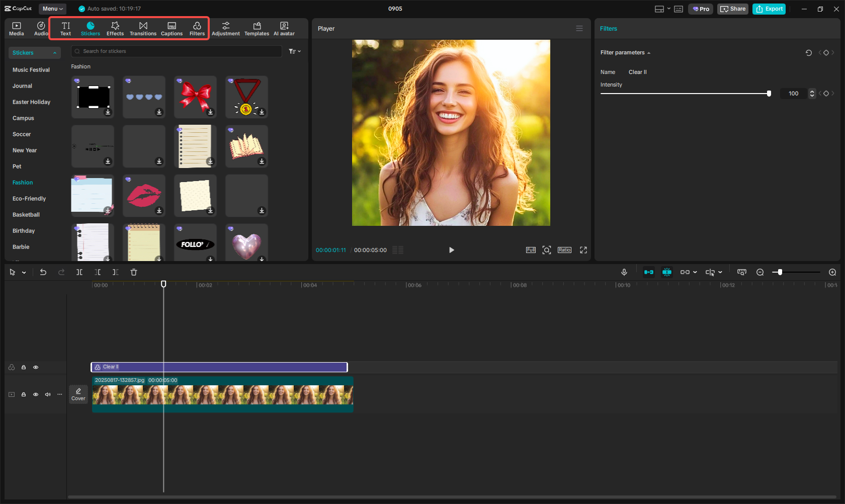
Task: Select the red bow sticker thumbnail
Action: coord(195,97)
